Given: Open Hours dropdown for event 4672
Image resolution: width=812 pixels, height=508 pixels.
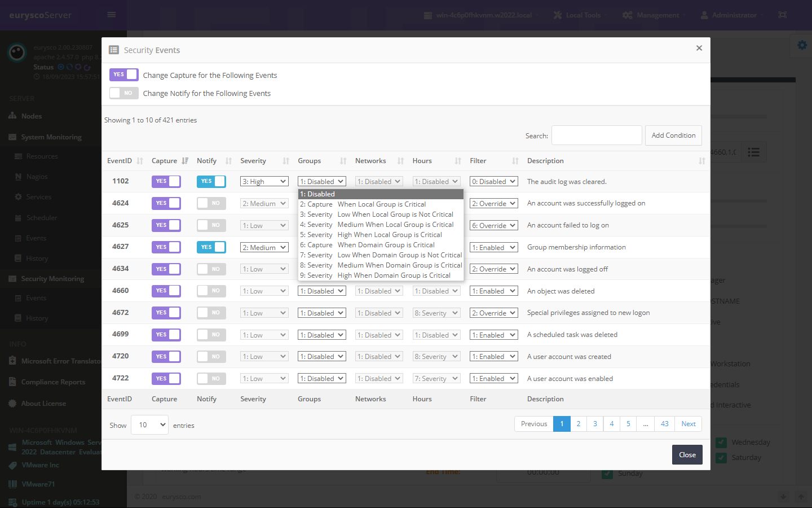Looking at the screenshot, I should tap(436, 313).
